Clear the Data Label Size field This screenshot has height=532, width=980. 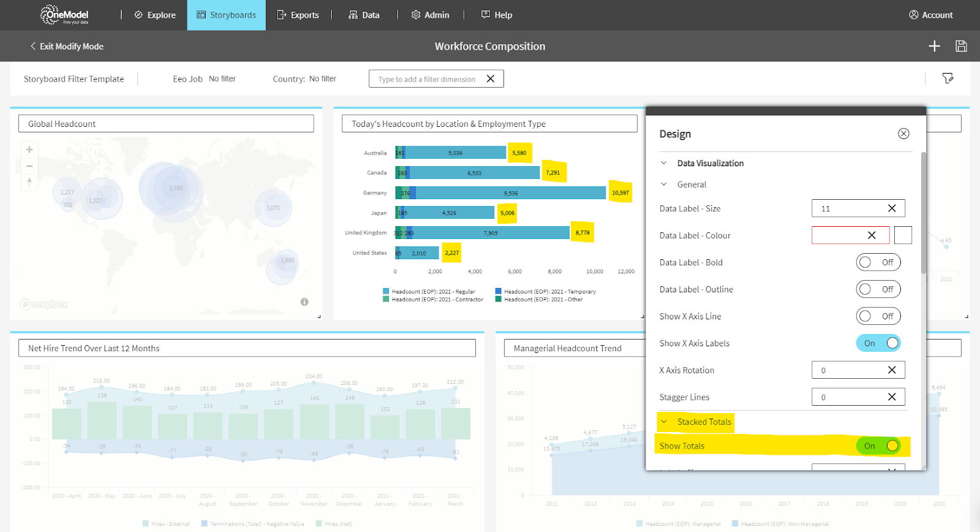coord(892,208)
